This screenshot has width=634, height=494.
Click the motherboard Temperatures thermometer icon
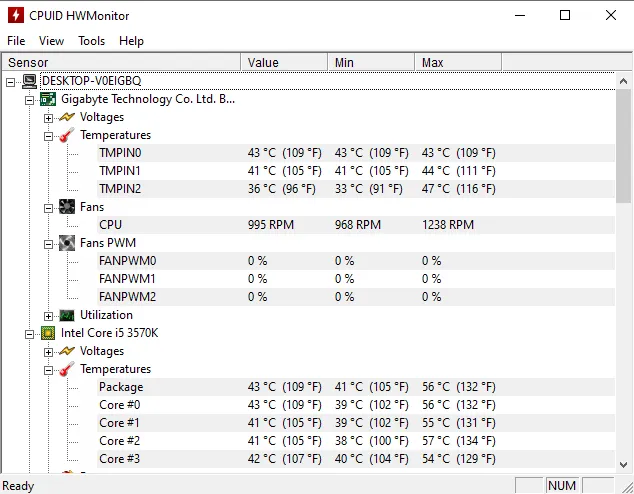point(67,135)
